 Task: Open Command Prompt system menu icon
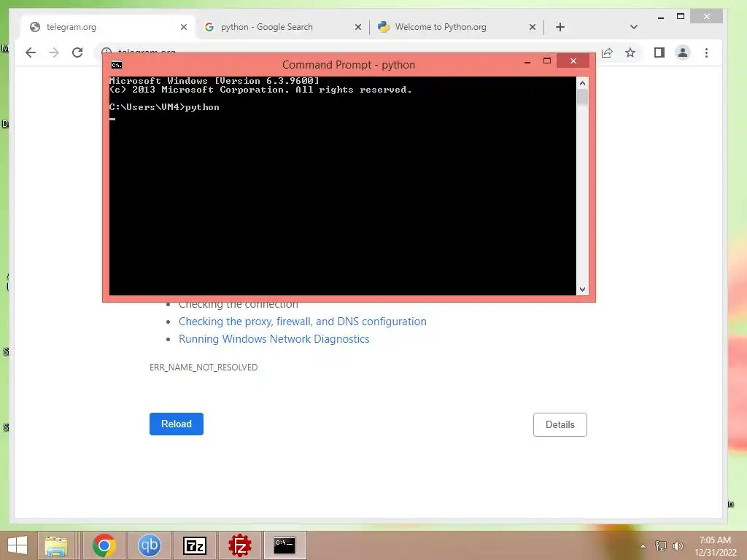116,65
